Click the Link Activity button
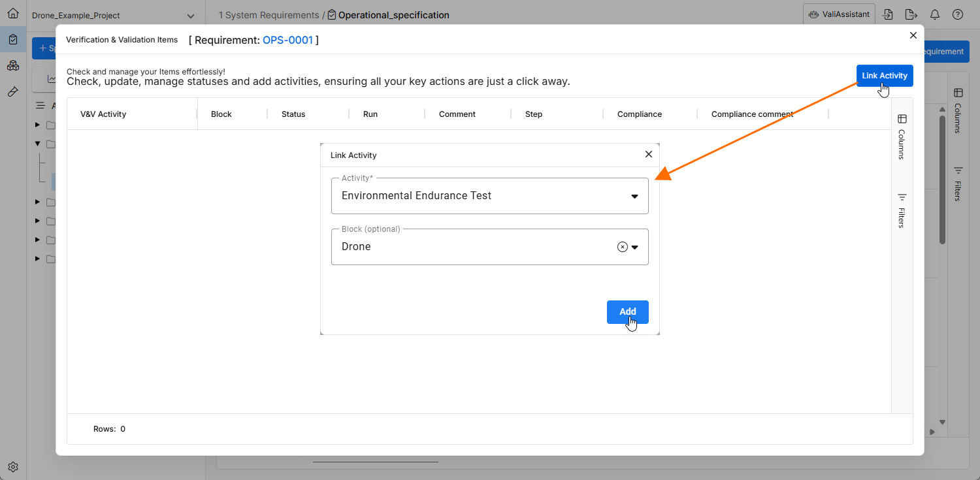The image size is (980, 480). 884,76
